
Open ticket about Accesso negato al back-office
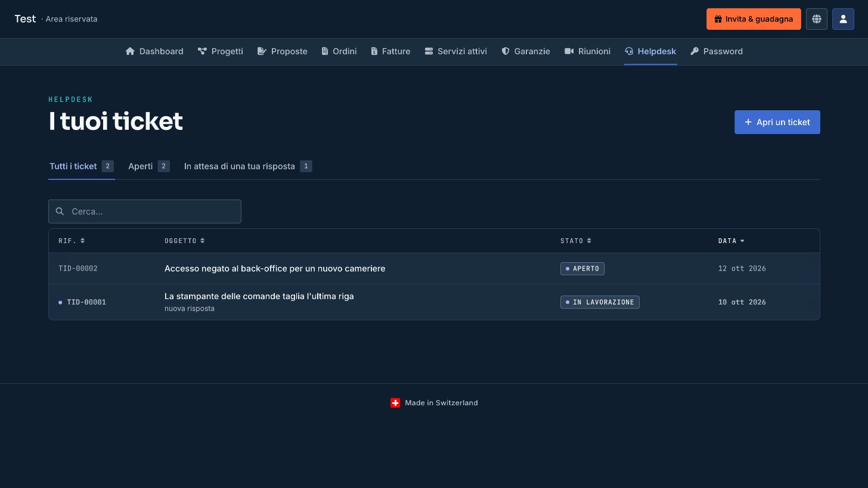275,269
